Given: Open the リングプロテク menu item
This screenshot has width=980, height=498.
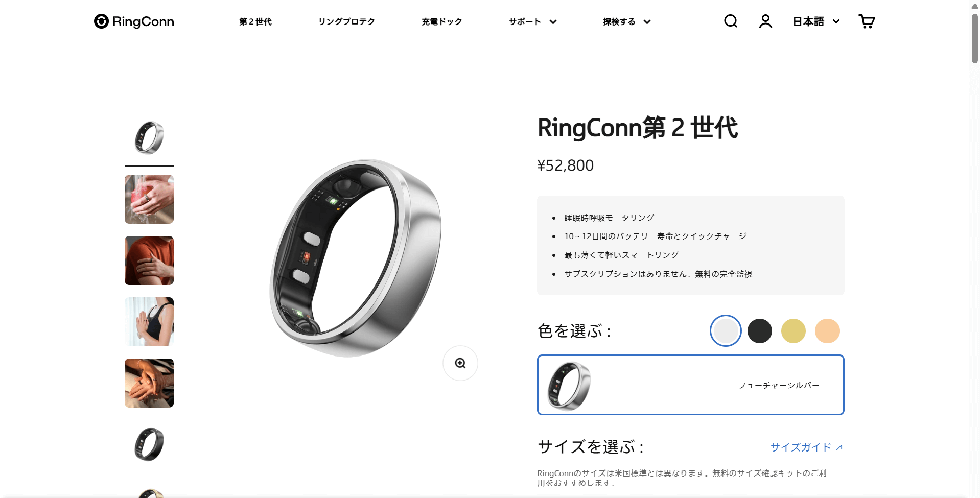Looking at the screenshot, I should coord(346,21).
